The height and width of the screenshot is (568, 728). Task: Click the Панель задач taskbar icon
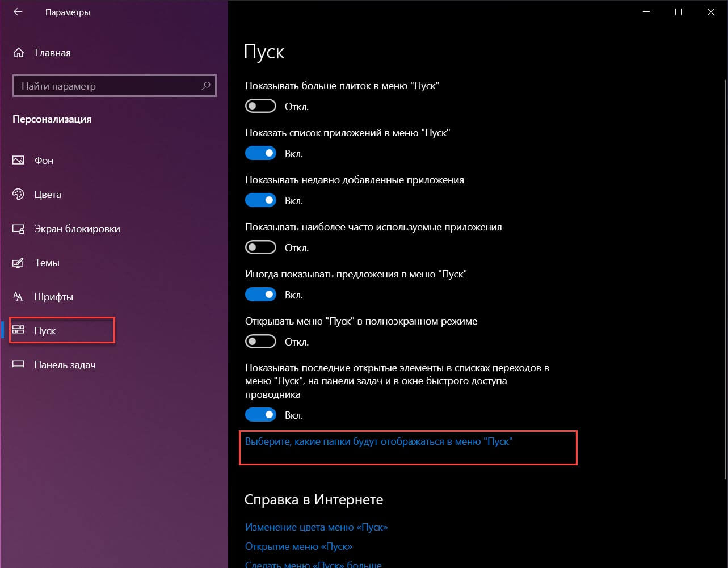18,365
